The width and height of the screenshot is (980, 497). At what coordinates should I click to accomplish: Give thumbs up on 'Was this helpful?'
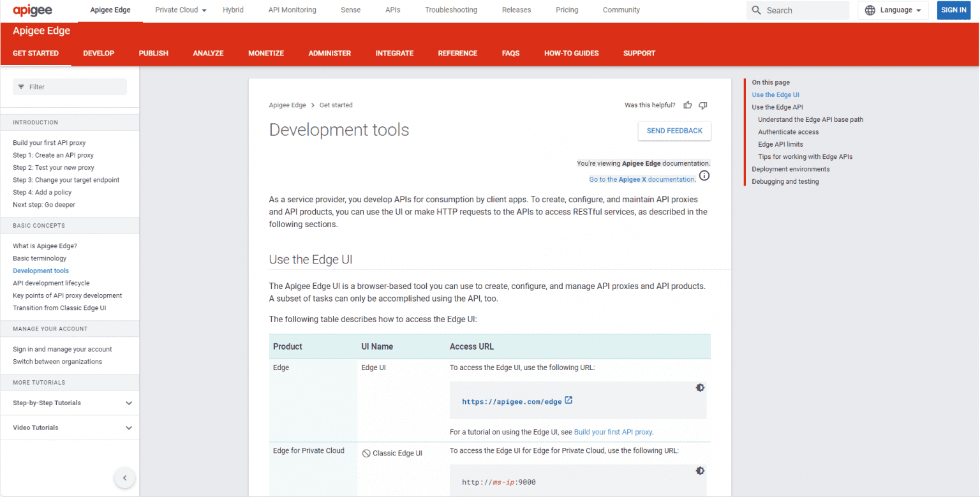tap(687, 105)
